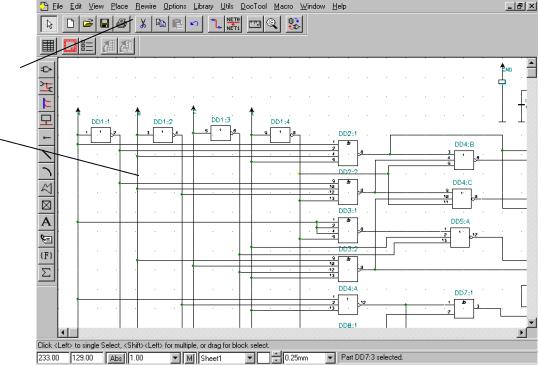Select the Place Text 'A' tool

[x=46, y=222]
